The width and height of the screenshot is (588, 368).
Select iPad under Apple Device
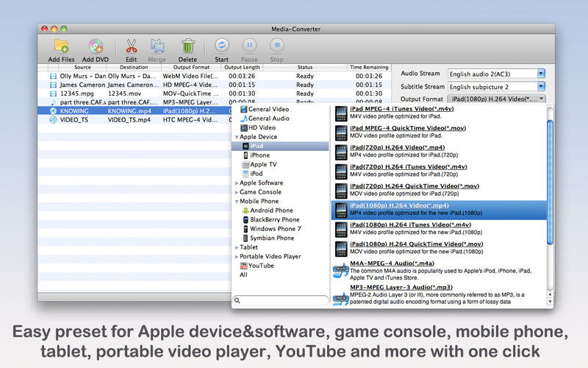point(280,146)
